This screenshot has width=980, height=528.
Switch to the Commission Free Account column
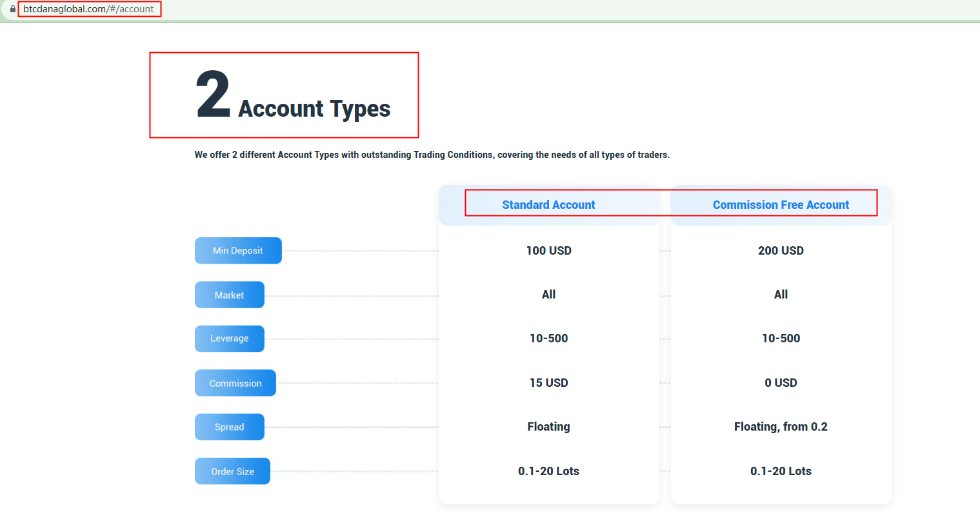click(x=781, y=204)
